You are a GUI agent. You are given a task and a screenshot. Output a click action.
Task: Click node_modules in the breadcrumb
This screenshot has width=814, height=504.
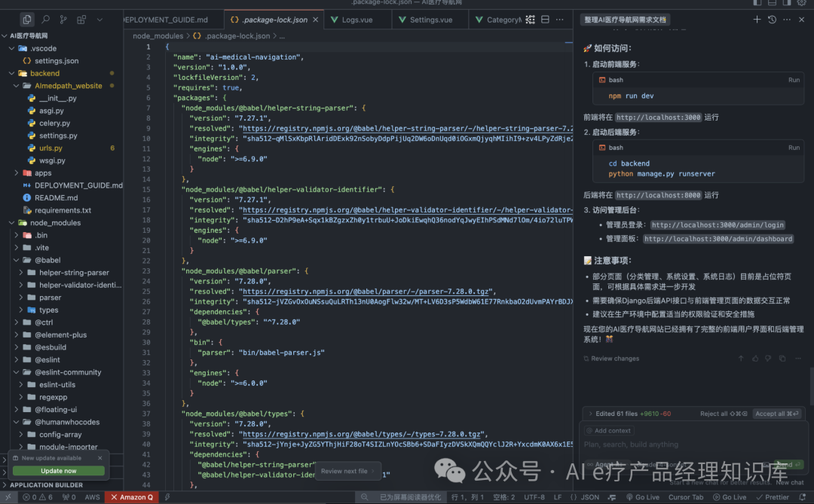[158, 36]
